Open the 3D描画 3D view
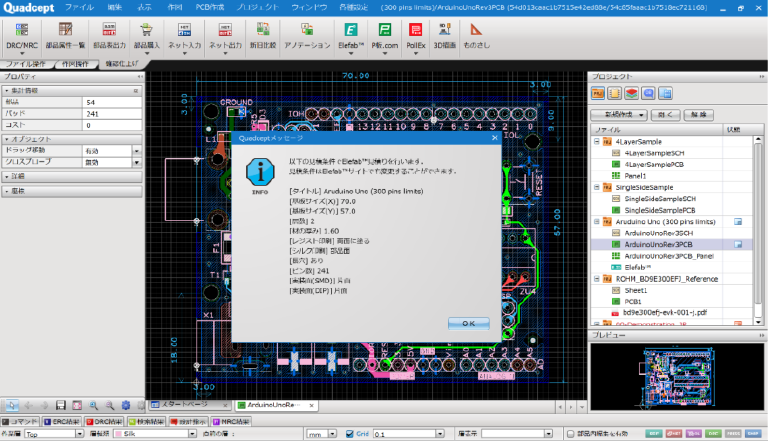Image resolution: width=768 pixels, height=441 pixels. [444, 36]
